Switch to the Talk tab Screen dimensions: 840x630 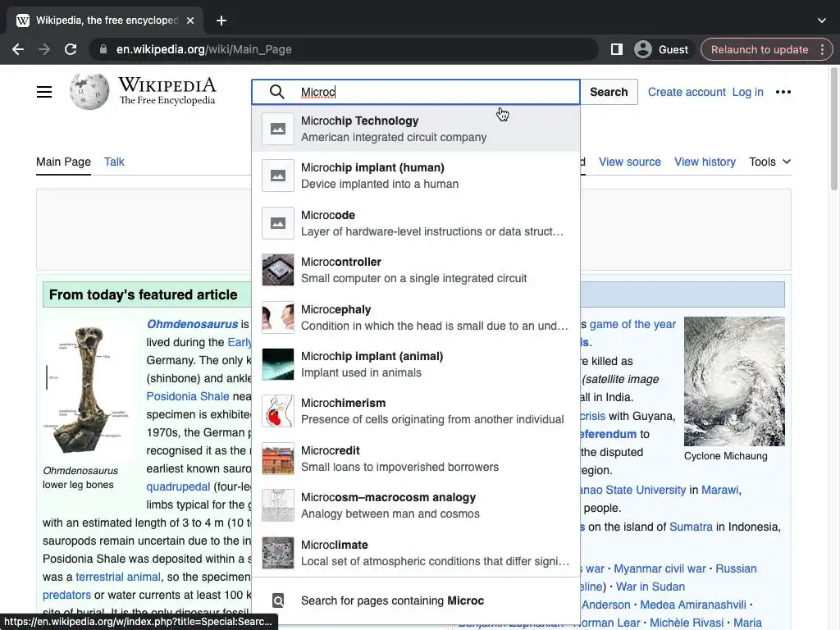114,162
